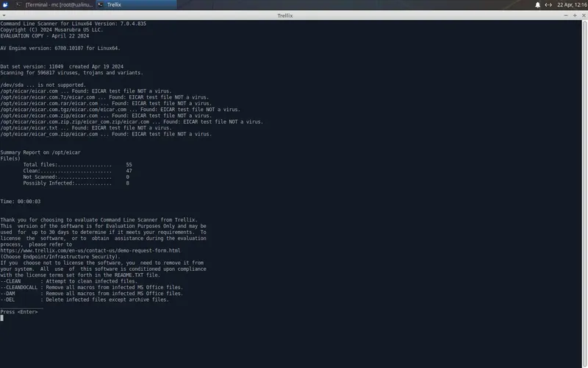588x368 pixels.
Task: Click the terminal vertical scrollbar
Action: (x=584, y=194)
